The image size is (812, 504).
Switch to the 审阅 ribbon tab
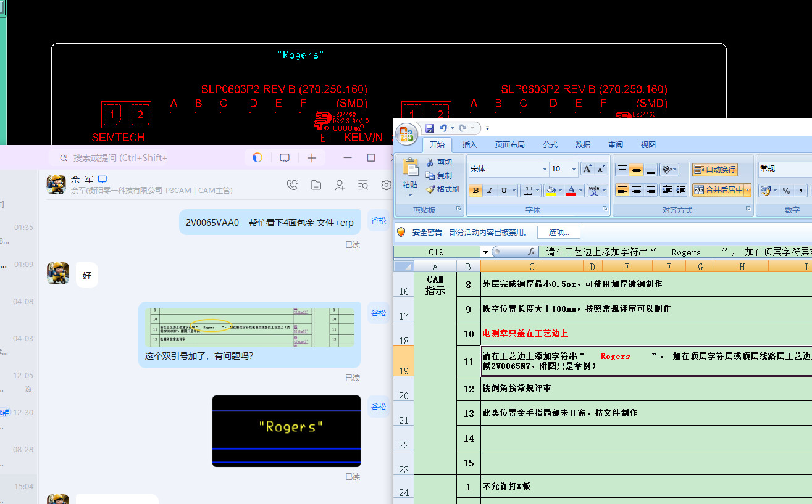click(616, 145)
